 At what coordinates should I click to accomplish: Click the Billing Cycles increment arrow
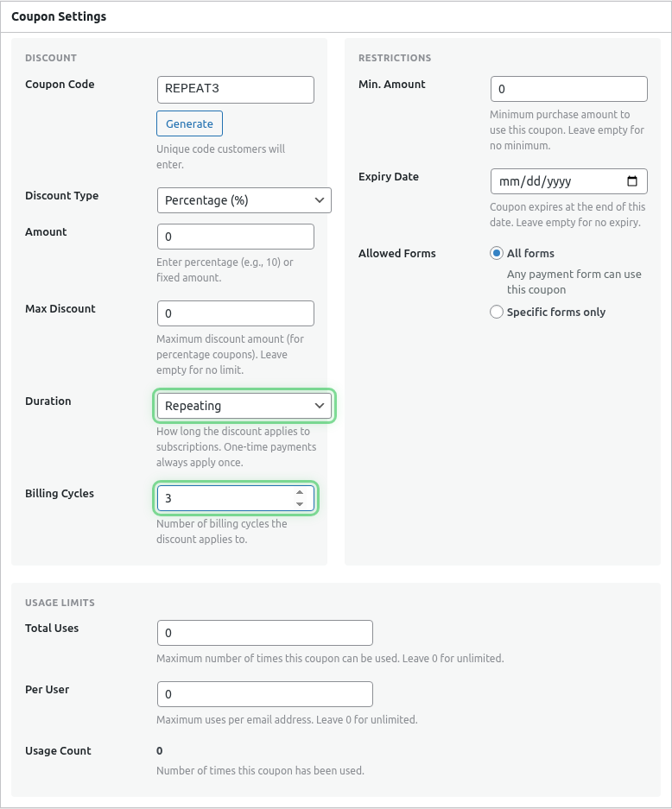pos(299,492)
